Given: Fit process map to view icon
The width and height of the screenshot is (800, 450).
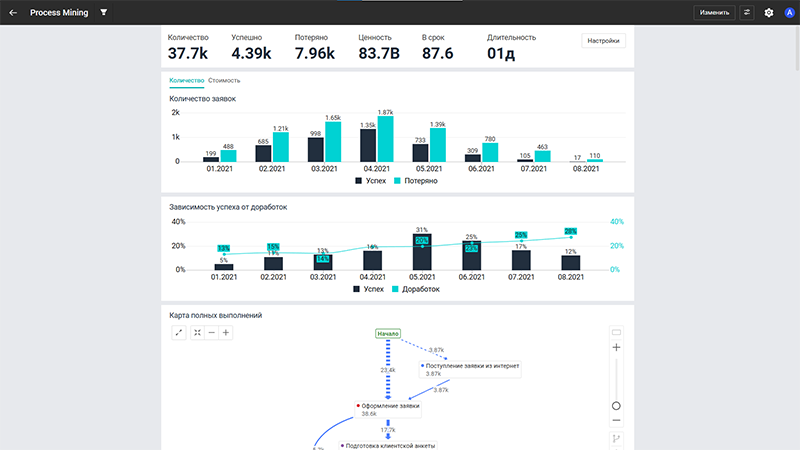Looking at the screenshot, I should point(197,333).
